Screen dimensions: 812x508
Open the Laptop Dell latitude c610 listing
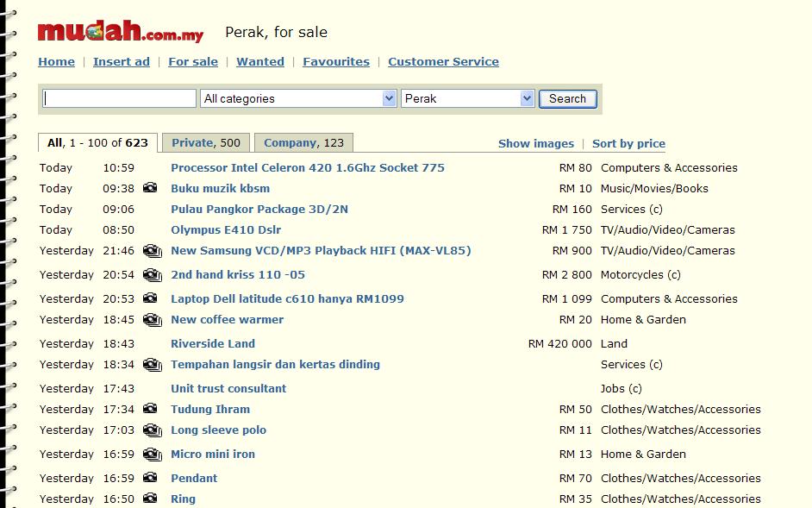pyautogui.click(x=287, y=299)
